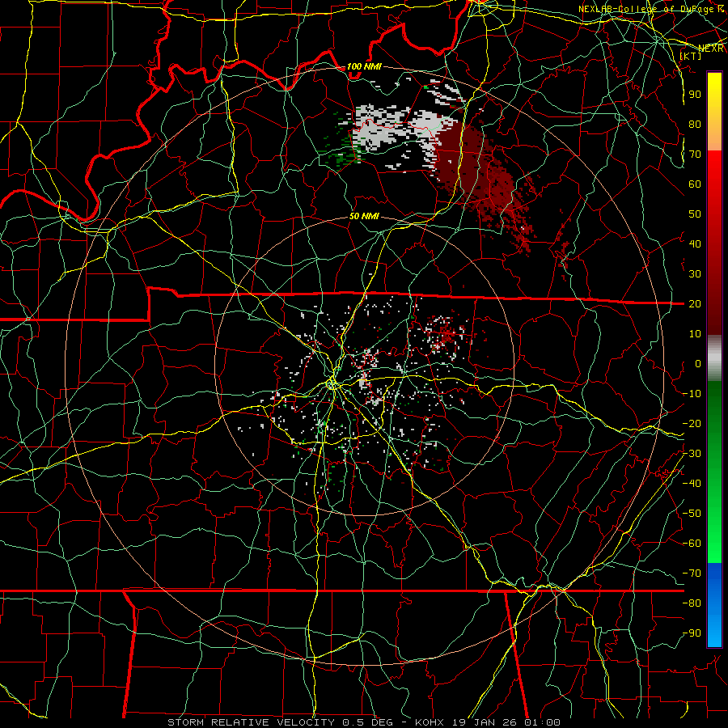Image resolution: width=728 pixels, height=728 pixels.
Task: Pick the blue segment at the color bar bottom
Action: 714,604
